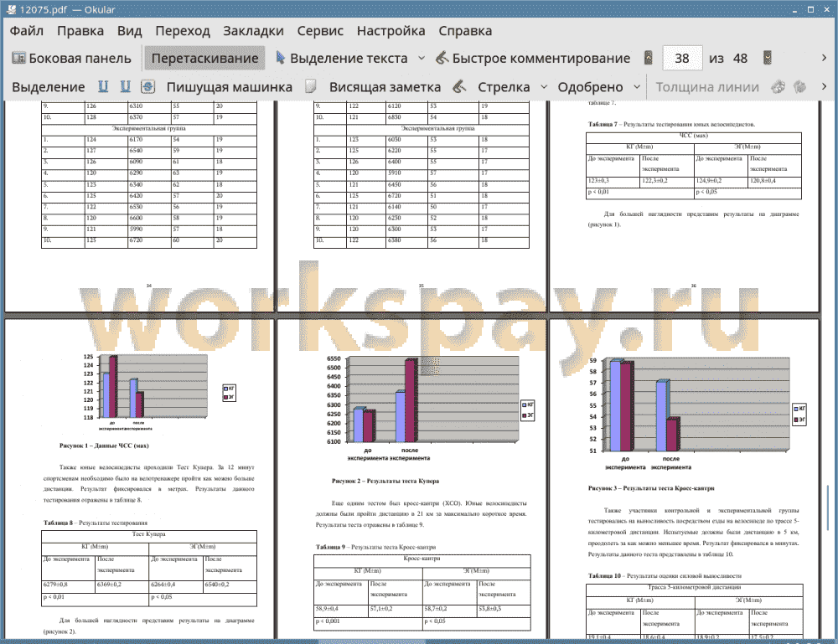Open the Закладки menu
This screenshot has height=644, width=838.
coord(253,31)
